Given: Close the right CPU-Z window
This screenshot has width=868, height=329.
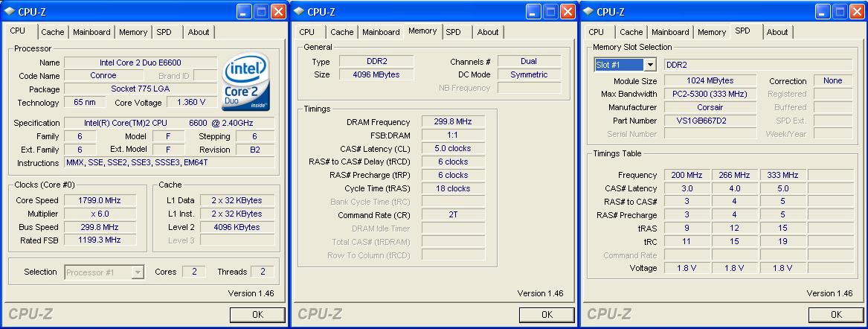Looking at the screenshot, I should pyautogui.click(x=856, y=11).
